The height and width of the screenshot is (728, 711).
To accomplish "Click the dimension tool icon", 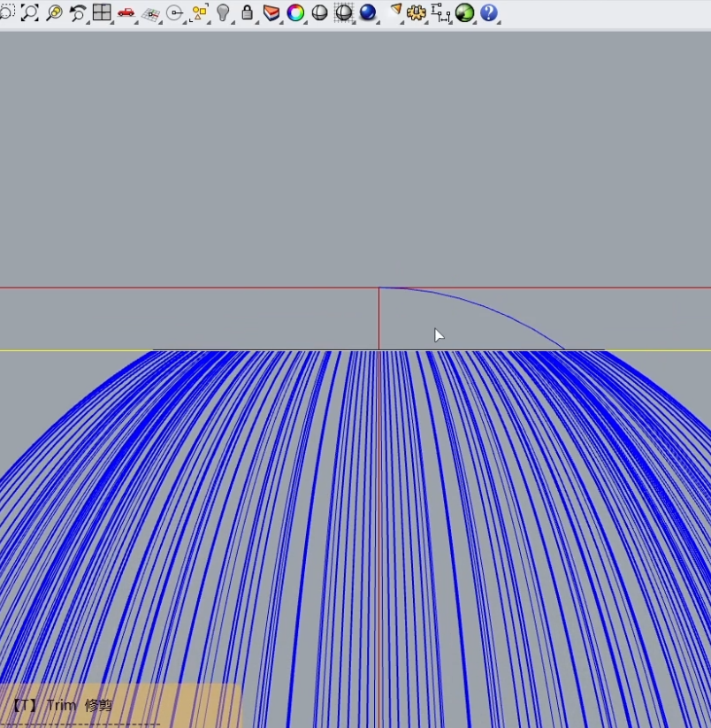I will [440, 12].
